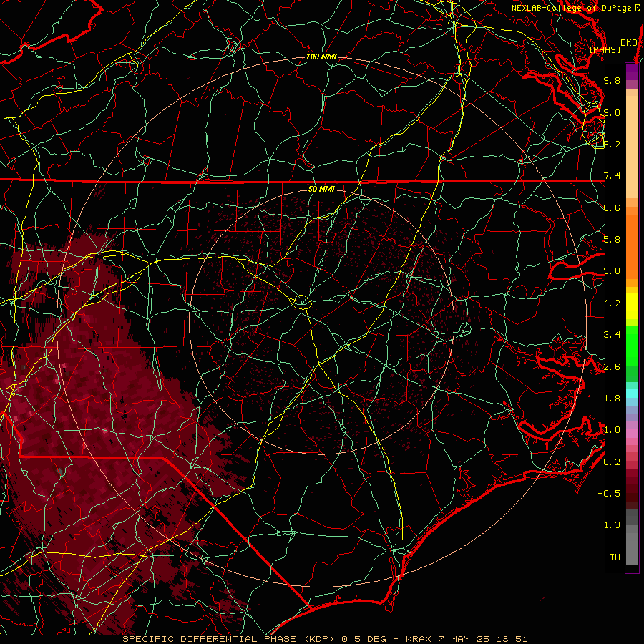The image size is (644, 644).
Task: Pick the cyan segment of the color bar
Action: (632, 393)
